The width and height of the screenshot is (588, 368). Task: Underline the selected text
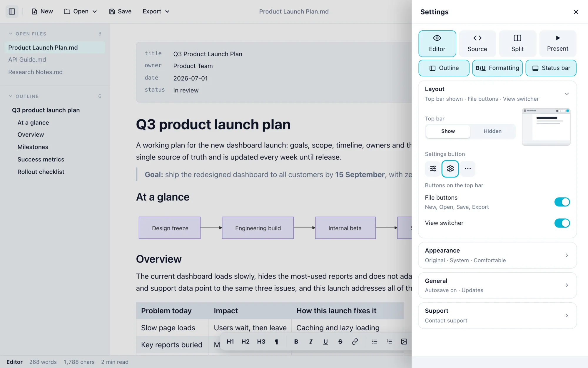[x=325, y=342]
